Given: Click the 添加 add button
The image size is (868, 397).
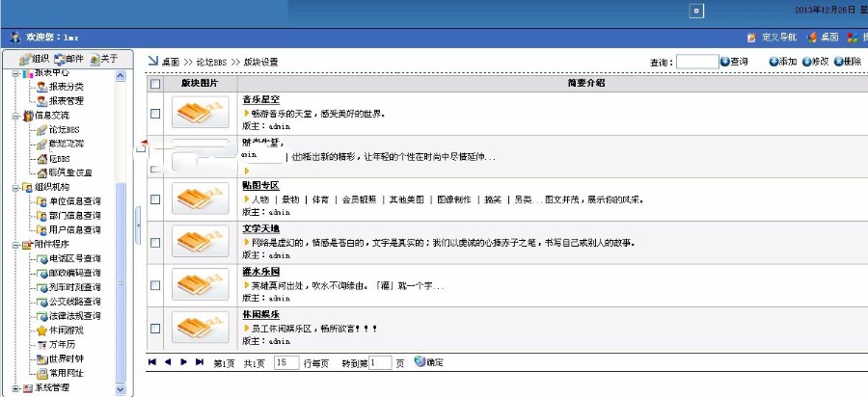Looking at the screenshot, I should point(783,62).
